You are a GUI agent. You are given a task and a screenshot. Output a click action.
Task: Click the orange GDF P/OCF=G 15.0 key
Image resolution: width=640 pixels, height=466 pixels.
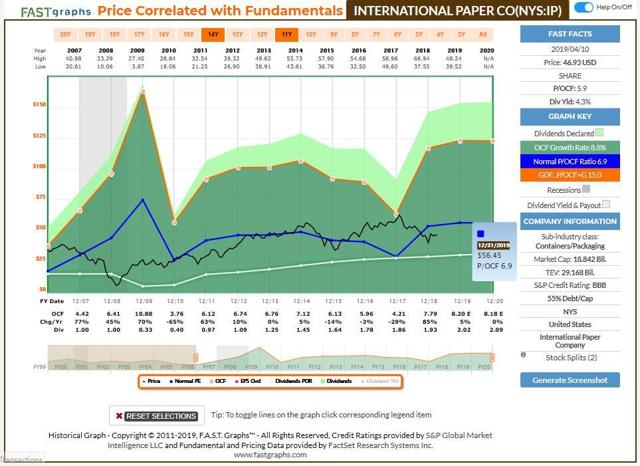tap(570, 175)
